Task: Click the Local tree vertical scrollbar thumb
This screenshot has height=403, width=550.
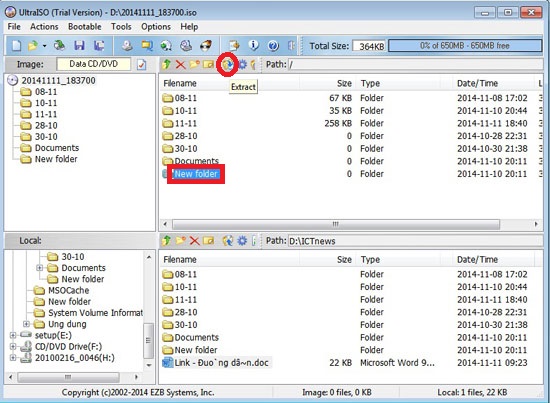Action: tap(149, 340)
